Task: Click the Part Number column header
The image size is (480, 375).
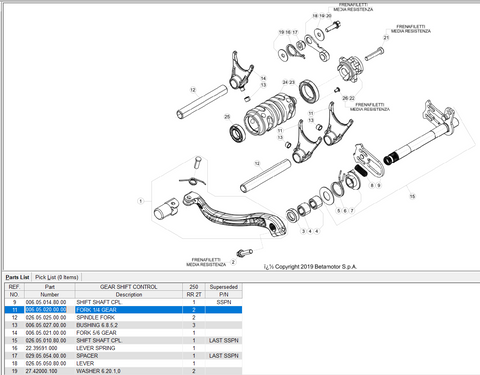Action: click(x=50, y=291)
